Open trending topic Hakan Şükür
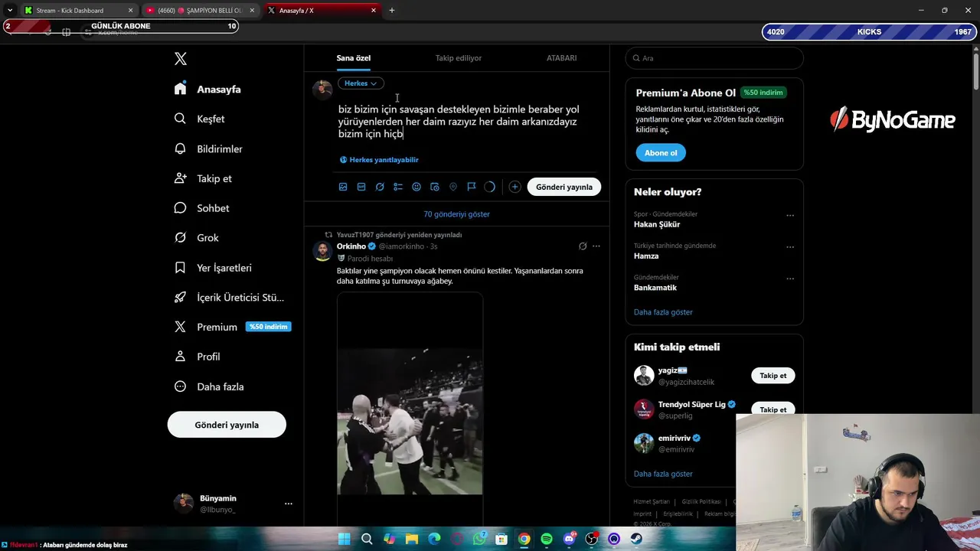This screenshot has width=980, height=551. (657, 224)
